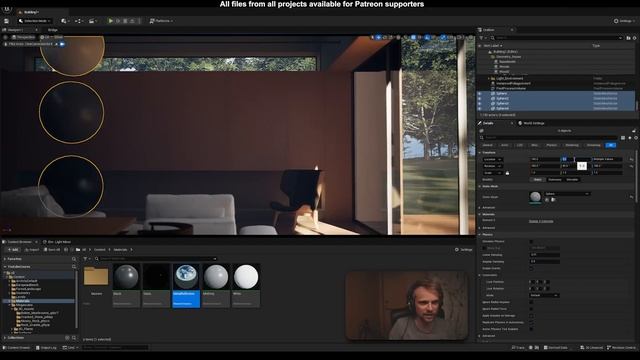Open the Lit view mode dropdown

tap(45, 37)
